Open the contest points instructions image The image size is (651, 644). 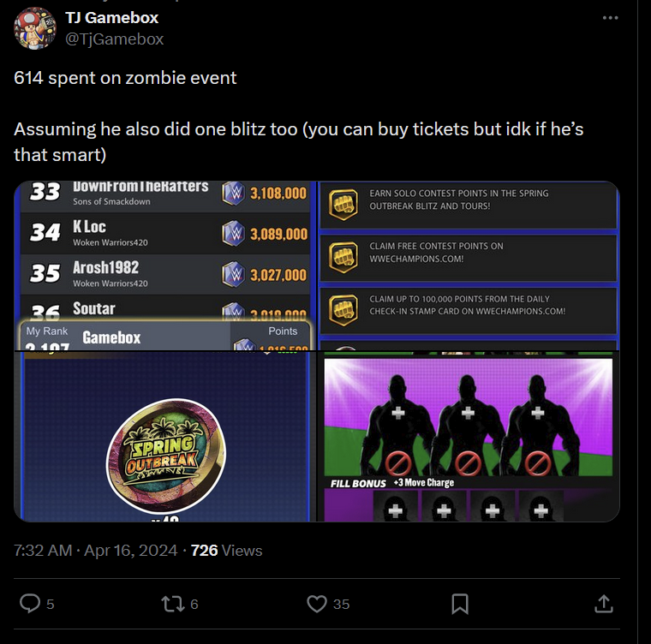click(x=469, y=265)
